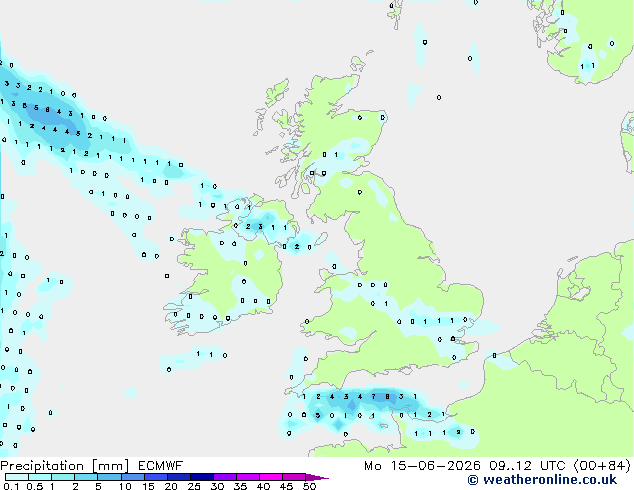Screen dimensions: 634x490
Task: Click the 15–20 mm blue legend swatch
Action: (155, 477)
